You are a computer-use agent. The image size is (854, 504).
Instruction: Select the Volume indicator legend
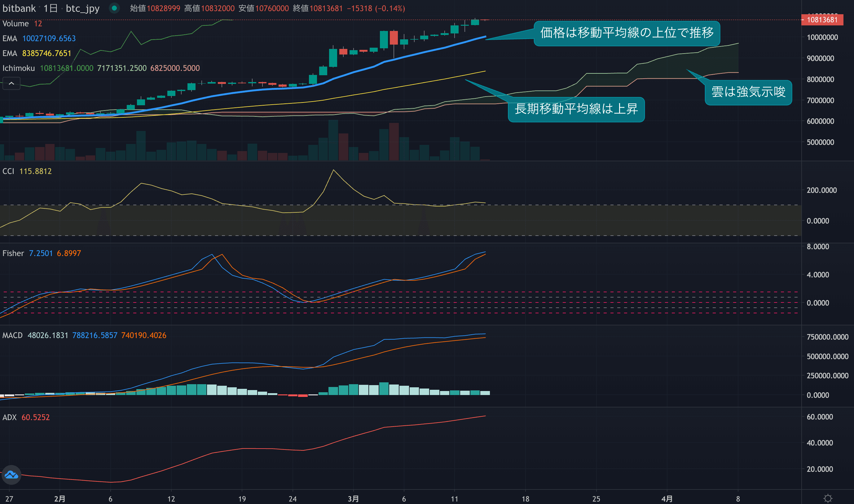click(x=15, y=24)
